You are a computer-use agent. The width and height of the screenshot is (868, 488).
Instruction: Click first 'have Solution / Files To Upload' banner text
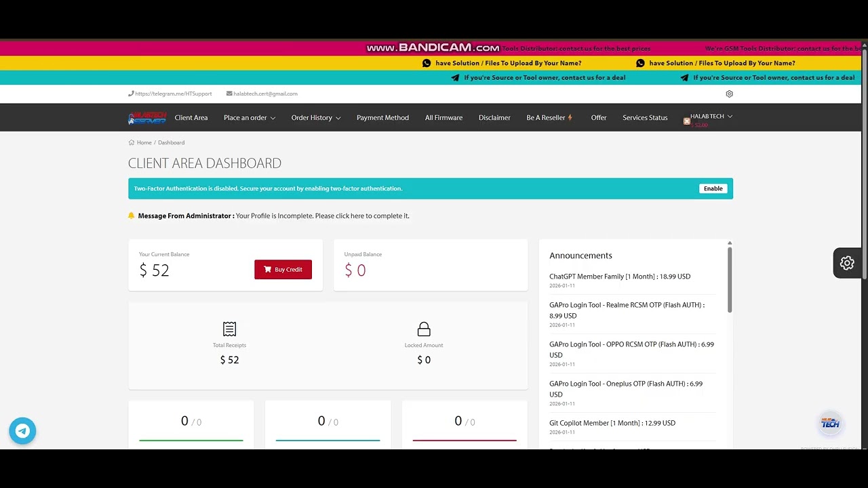pos(509,63)
